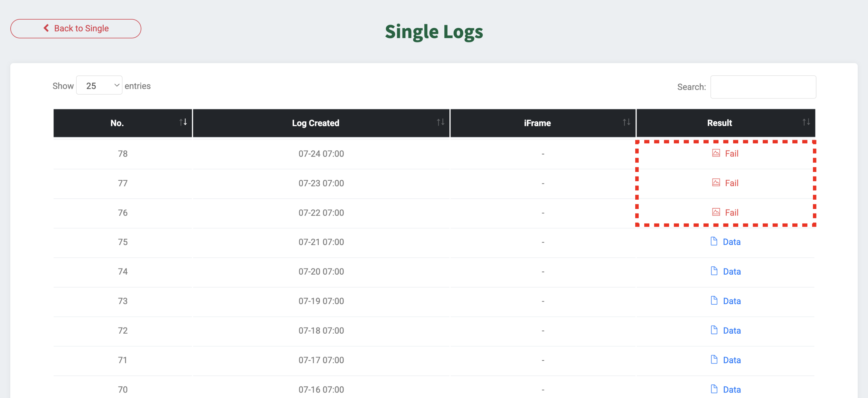Open the Data file icon for log 74
Image resolution: width=868 pixels, height=398 pixels.
click(x=714, y=271)
